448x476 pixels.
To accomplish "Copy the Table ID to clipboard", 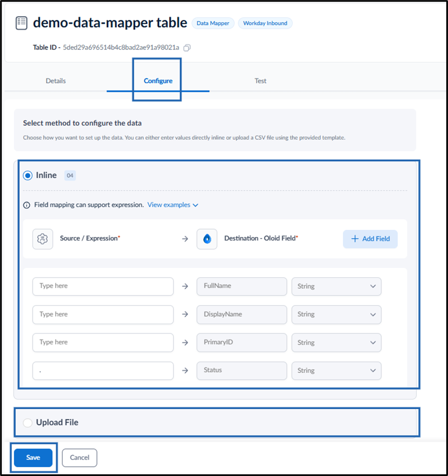I will click(x=187, y=47).
